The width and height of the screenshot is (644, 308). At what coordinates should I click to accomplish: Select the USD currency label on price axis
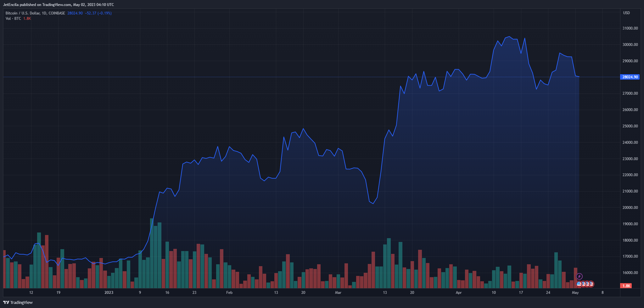(626, 13)
